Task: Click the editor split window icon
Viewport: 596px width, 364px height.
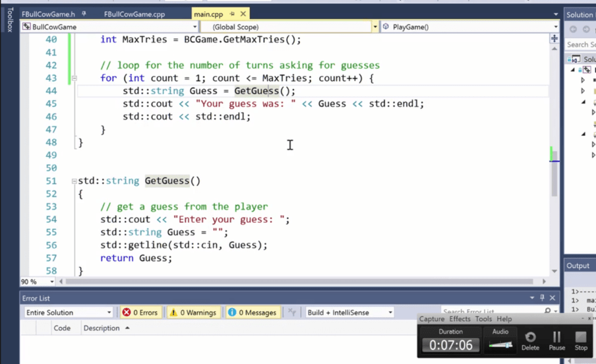Action: point(554,38)
